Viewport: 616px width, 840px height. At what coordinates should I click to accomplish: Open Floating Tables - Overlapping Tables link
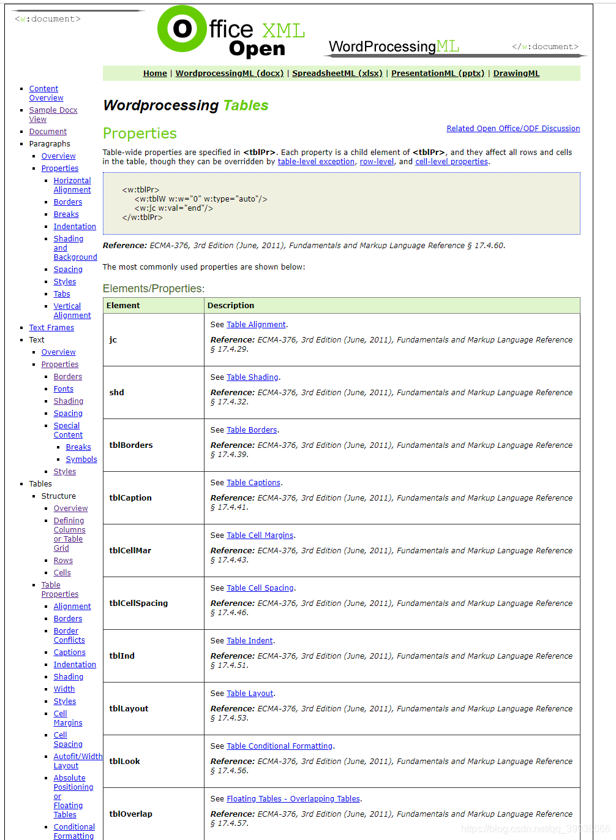[293, 798]
